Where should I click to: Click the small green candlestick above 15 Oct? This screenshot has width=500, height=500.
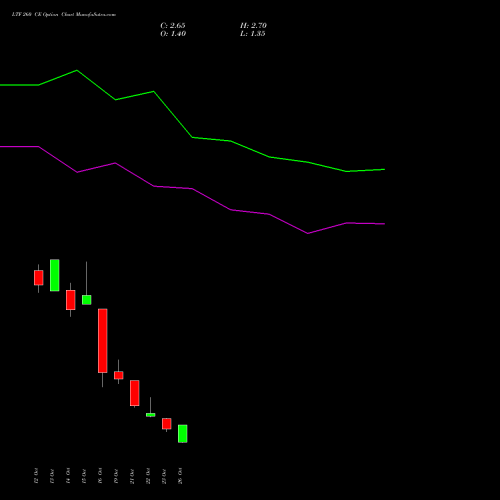pyautogui.click(x=87, y=300)
